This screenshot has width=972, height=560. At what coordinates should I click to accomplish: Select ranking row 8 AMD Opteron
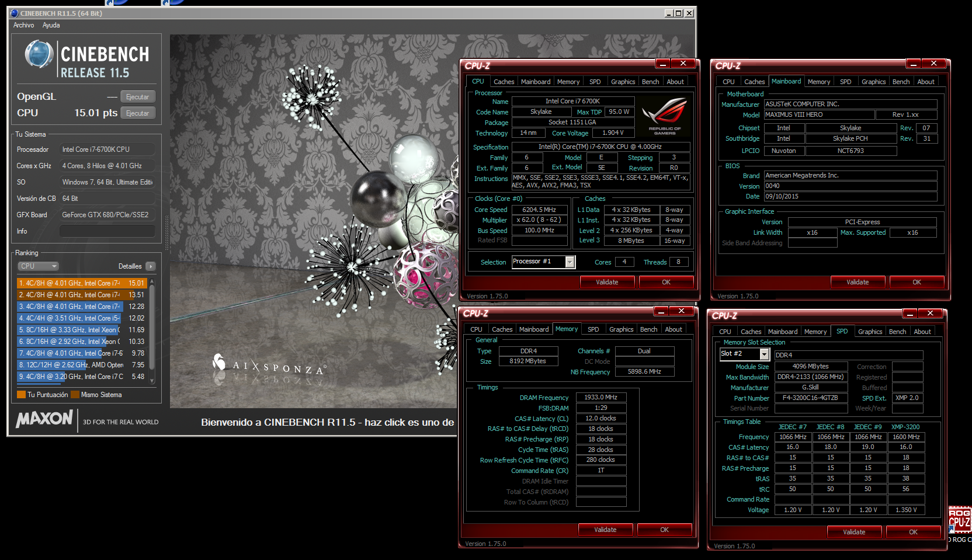click(x=82, y=365)
